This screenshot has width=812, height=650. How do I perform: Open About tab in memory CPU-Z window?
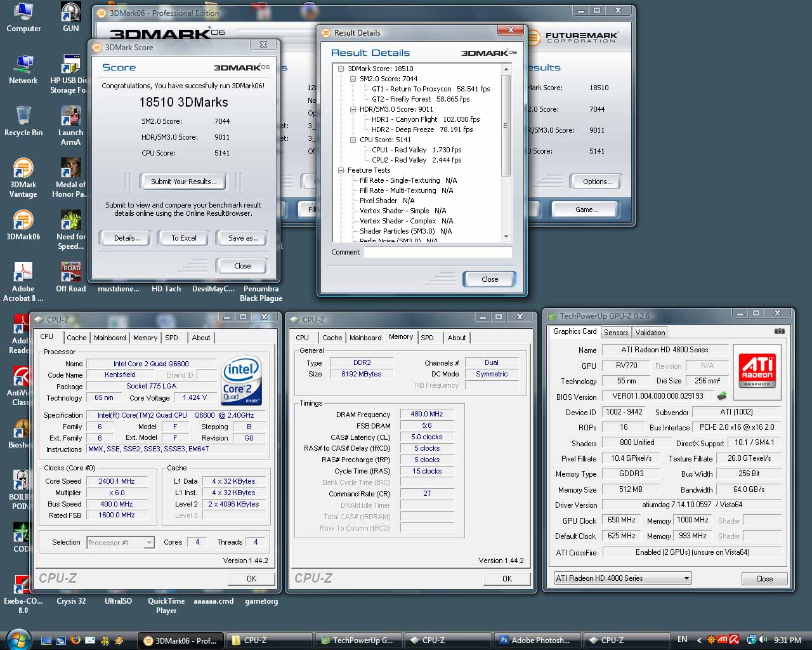457,338
